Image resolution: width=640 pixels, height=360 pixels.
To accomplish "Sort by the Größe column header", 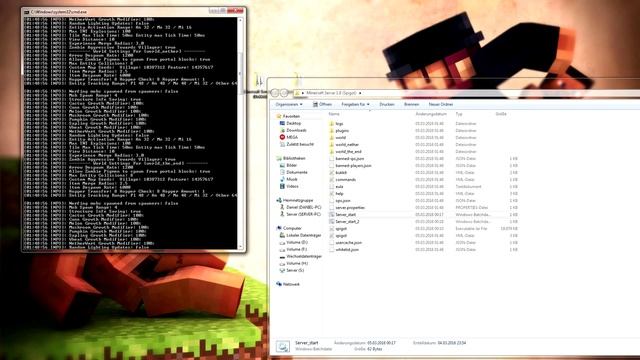I will pyautogui.click(x=501, y=114).
